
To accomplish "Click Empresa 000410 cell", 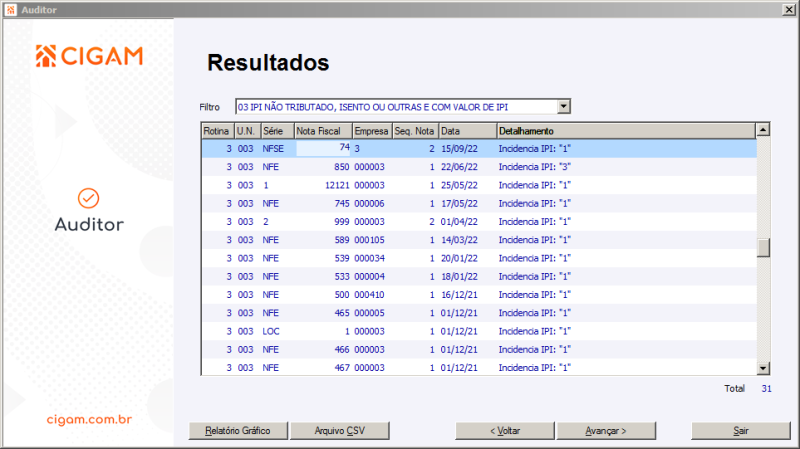I will (x=369, y=295).
